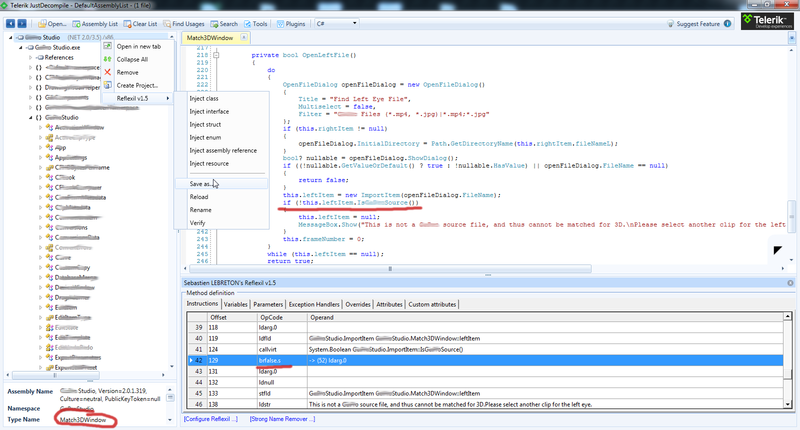Open the Search tool
Viewport: 800px width, 430px height.
224,23
